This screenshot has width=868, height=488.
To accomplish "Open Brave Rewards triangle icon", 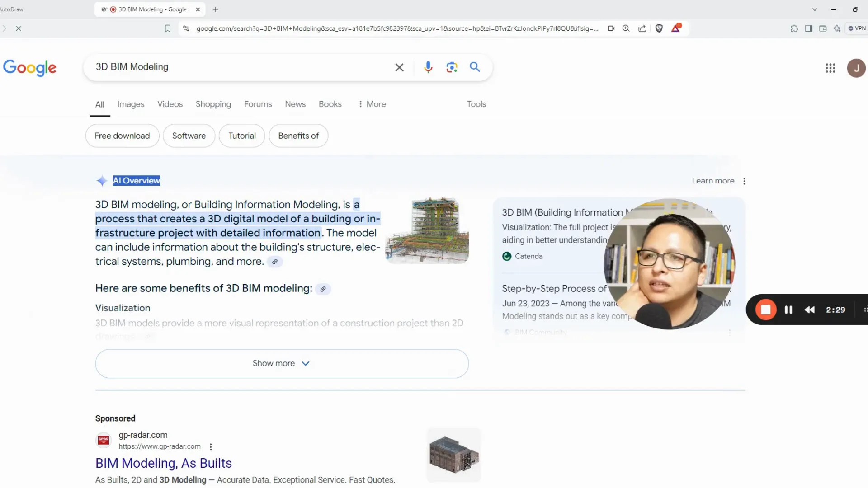I will tap(676, 28).
